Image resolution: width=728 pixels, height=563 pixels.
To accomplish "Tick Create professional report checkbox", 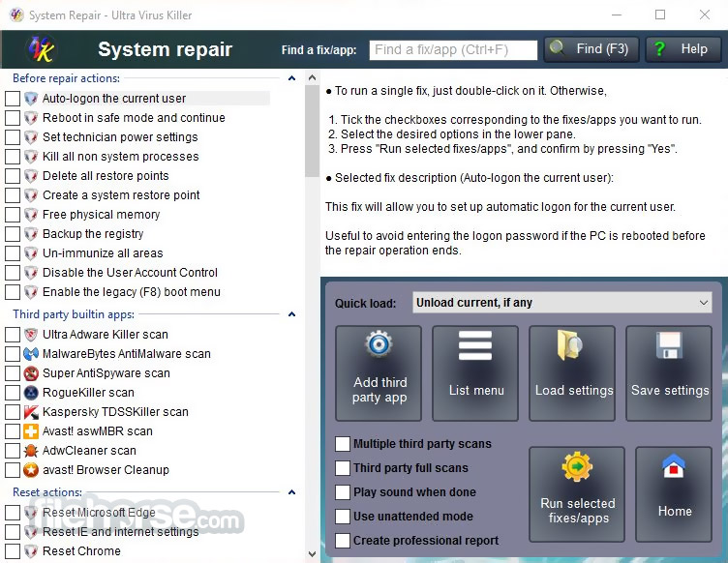I will click(x=343, y=541).
